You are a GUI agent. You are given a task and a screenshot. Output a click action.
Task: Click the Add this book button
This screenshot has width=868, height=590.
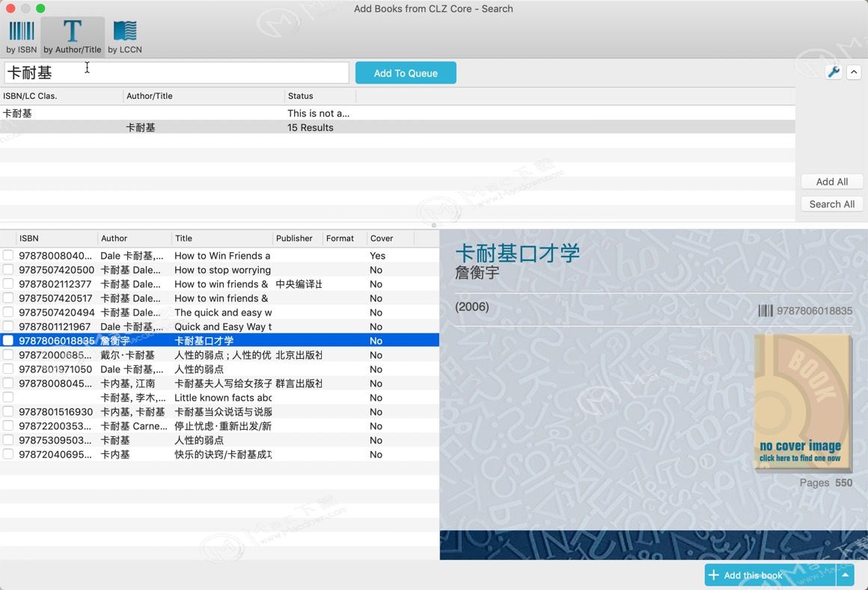tap(770, 575)
